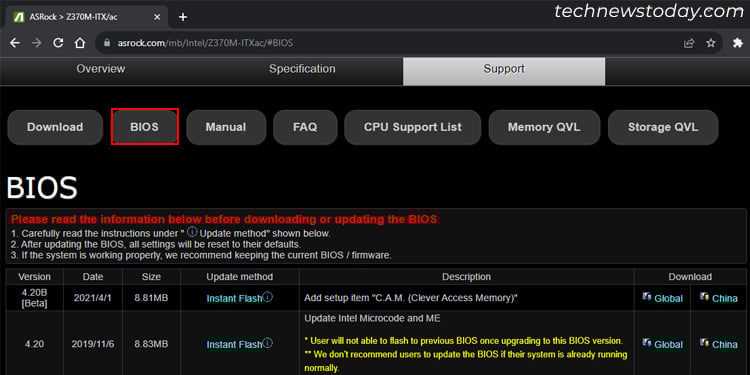The width and height of the screenshot is (750, 375).
Task: Open new tab with plus icon
Action: [183, 17]
